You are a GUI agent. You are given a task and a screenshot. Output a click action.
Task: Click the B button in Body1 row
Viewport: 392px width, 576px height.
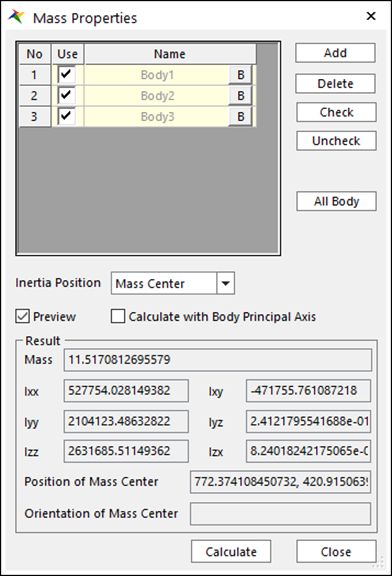240,75
